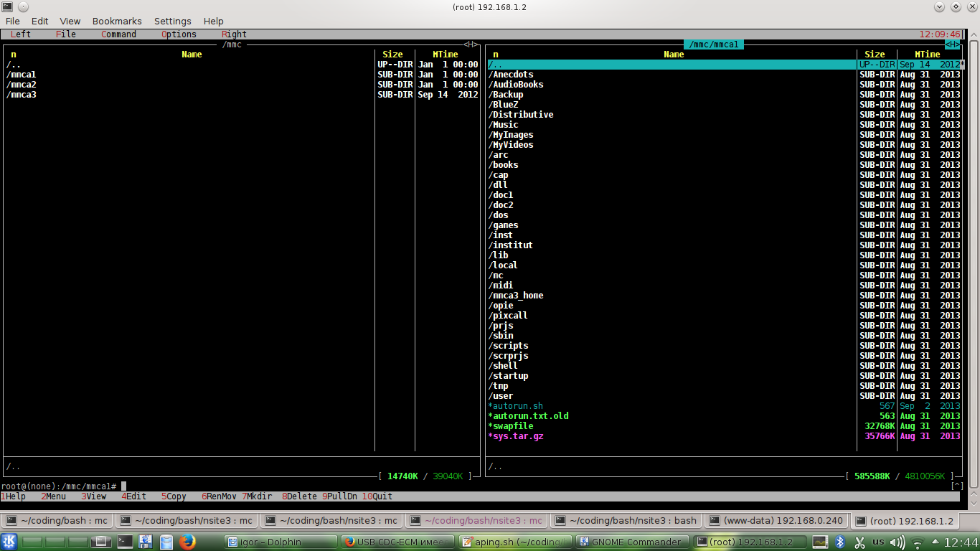Switch to aping.sh editor taskbar entry
This screenshot has width=980, height=551.
pyautogui.click(x=515, y=542)
